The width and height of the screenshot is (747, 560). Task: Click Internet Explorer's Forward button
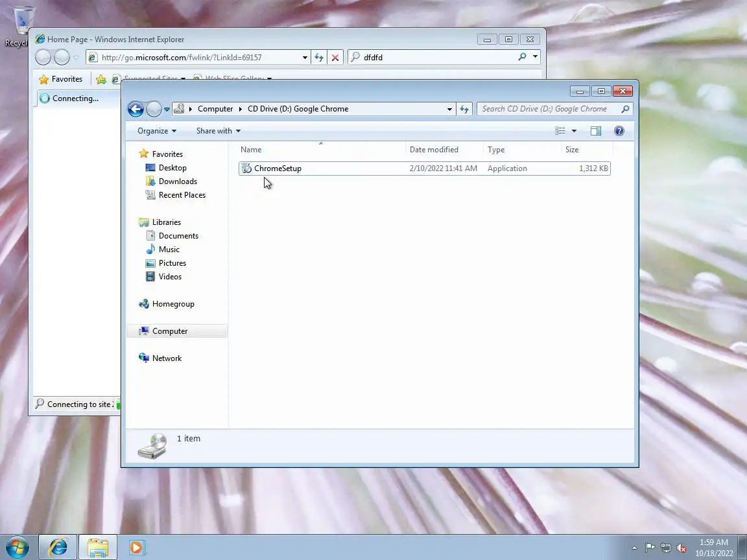pos(62,58)
